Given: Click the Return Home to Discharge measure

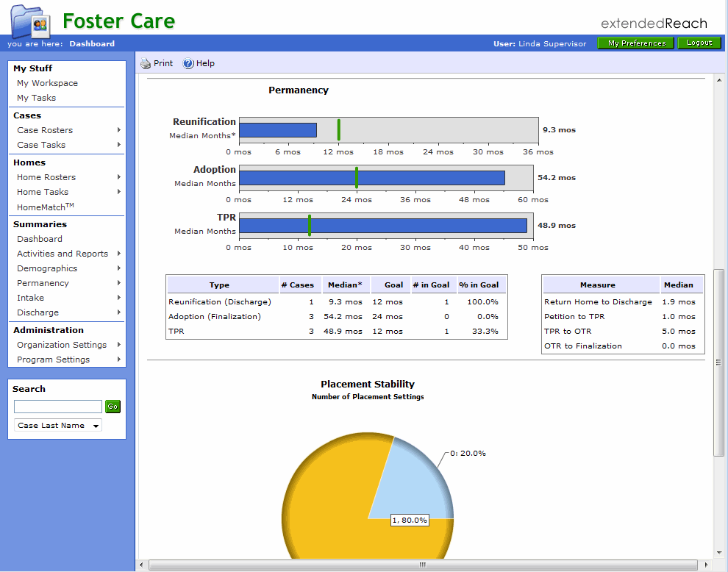Looking at the screenshot, I should 598,301.
